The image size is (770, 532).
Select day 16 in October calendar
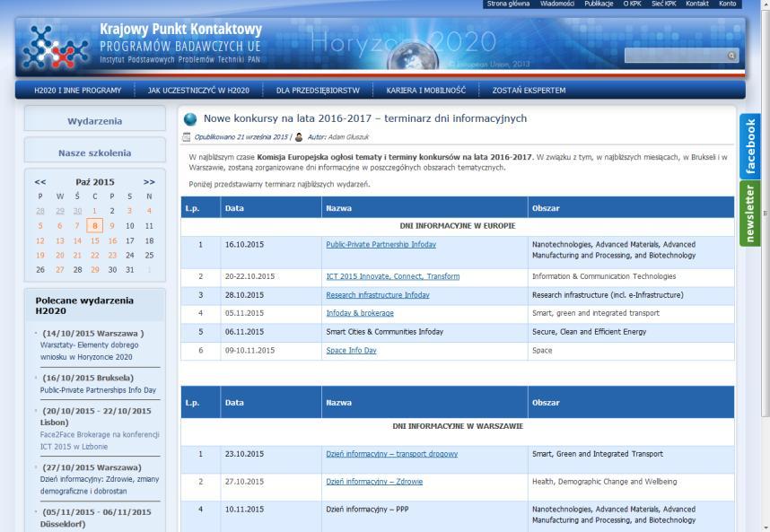click(112, 241)
